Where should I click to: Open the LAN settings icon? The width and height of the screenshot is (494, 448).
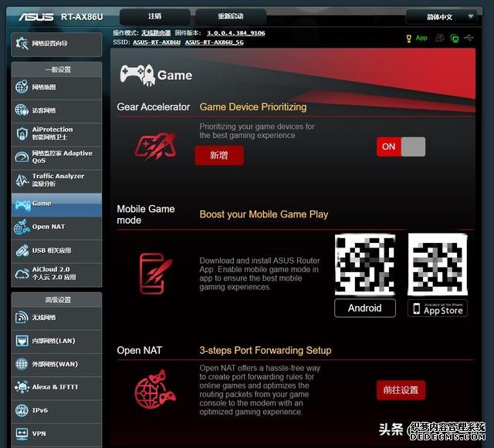22,341
